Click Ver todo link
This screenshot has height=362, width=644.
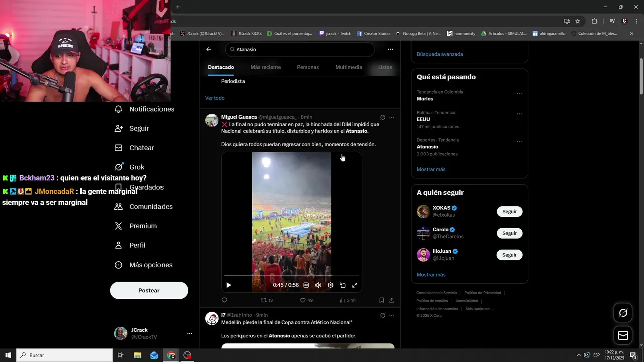(215, 98)
